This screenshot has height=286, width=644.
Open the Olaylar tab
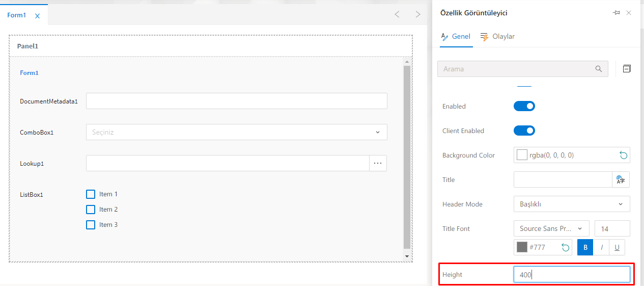click(497, 37)
